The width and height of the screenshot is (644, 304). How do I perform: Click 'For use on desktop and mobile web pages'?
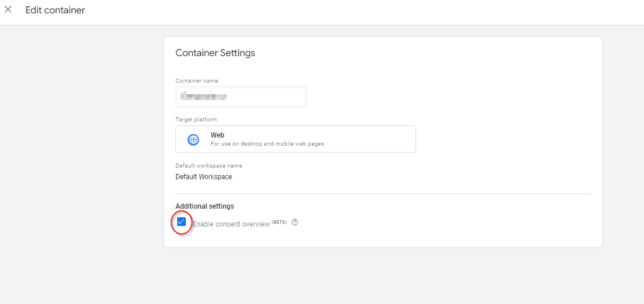coord(267,144)
